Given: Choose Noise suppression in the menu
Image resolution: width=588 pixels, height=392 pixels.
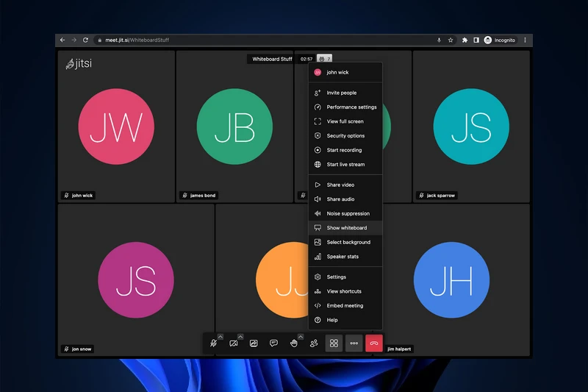Looking at the screenshot, I should [x=348, y=213].
